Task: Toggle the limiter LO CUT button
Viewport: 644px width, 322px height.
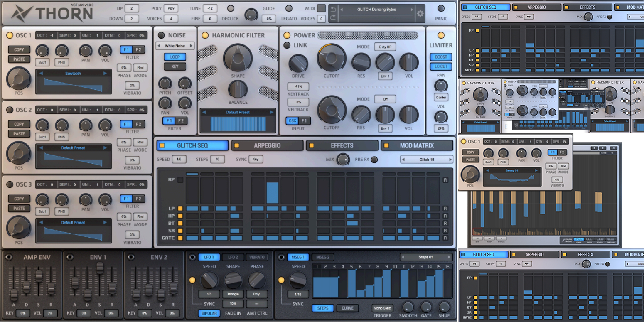Action: (441, 66)
